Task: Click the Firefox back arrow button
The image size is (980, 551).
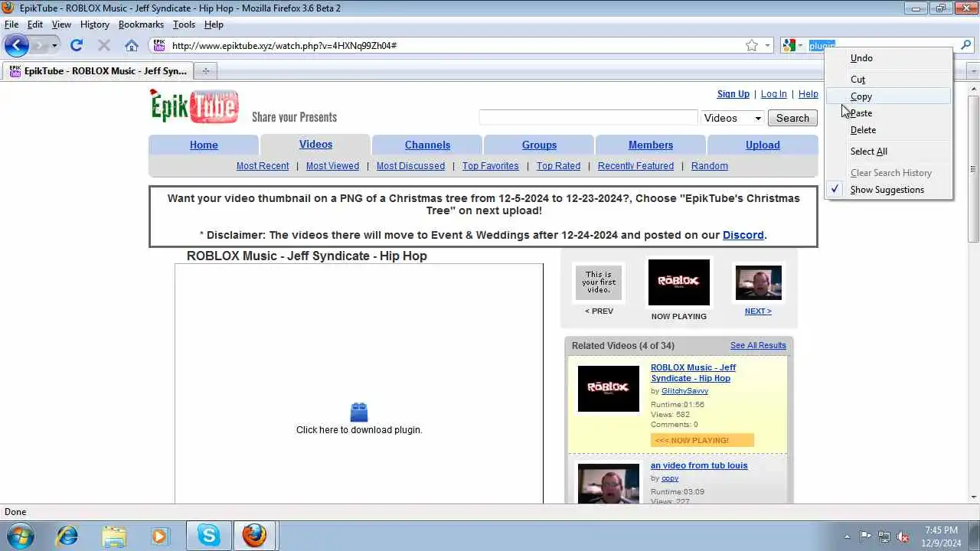Action: point(16,45)
